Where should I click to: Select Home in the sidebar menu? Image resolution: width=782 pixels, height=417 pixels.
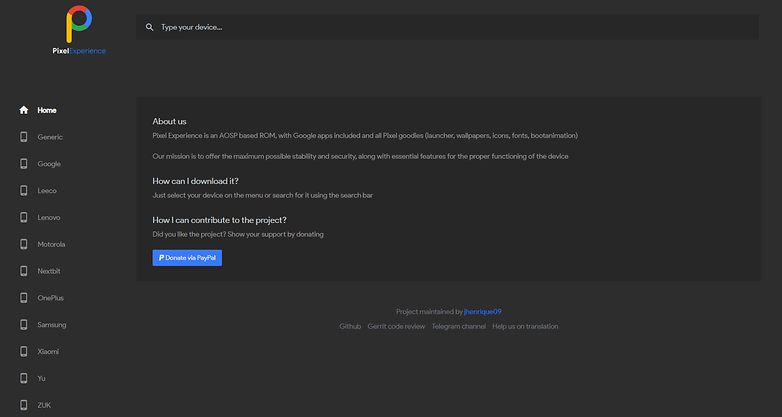47,110
